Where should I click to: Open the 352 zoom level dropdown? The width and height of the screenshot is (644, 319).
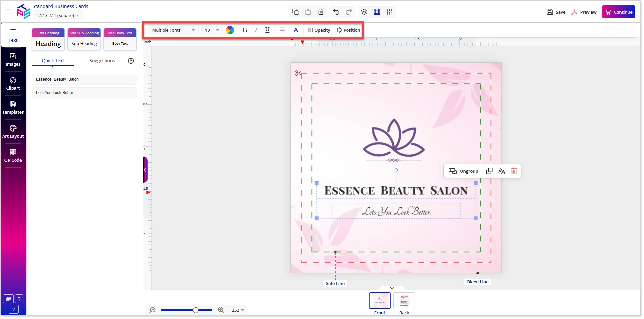point(238,310)
